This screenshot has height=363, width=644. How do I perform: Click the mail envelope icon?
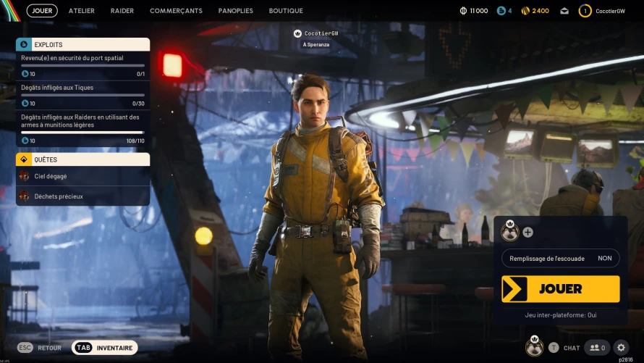click(x=564, y=11)
